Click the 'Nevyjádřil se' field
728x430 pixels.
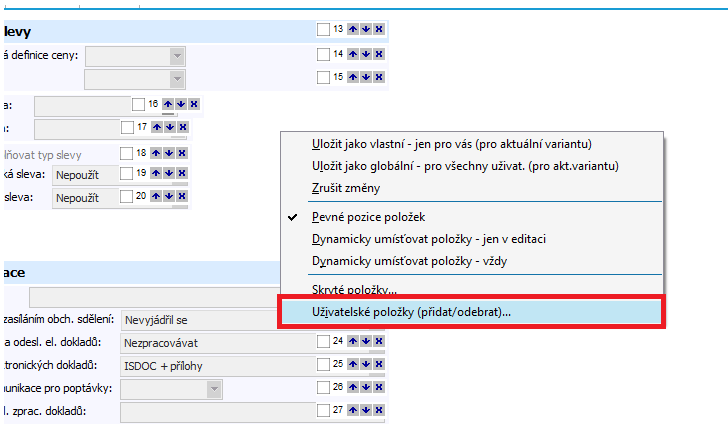click(x=213, y=320)
